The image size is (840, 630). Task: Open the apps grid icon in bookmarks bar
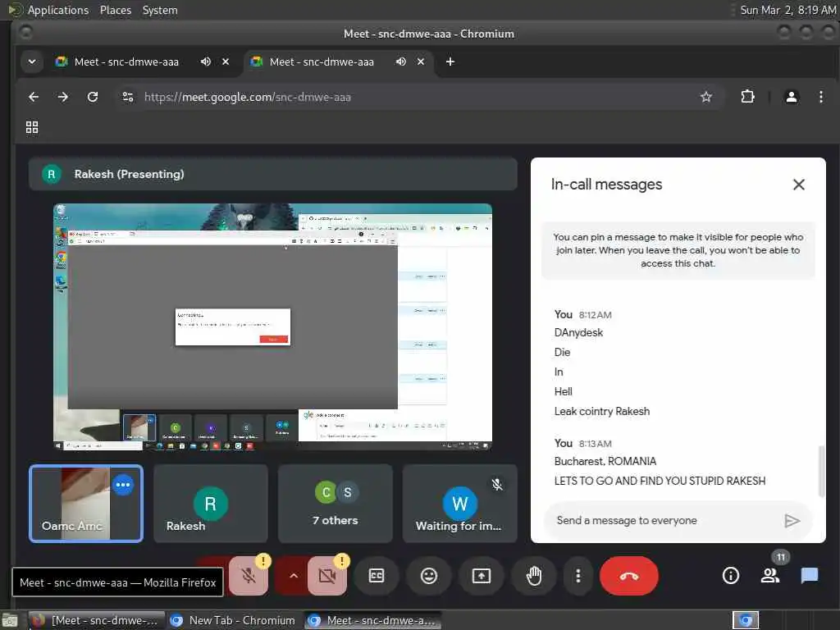coord(32,127)
